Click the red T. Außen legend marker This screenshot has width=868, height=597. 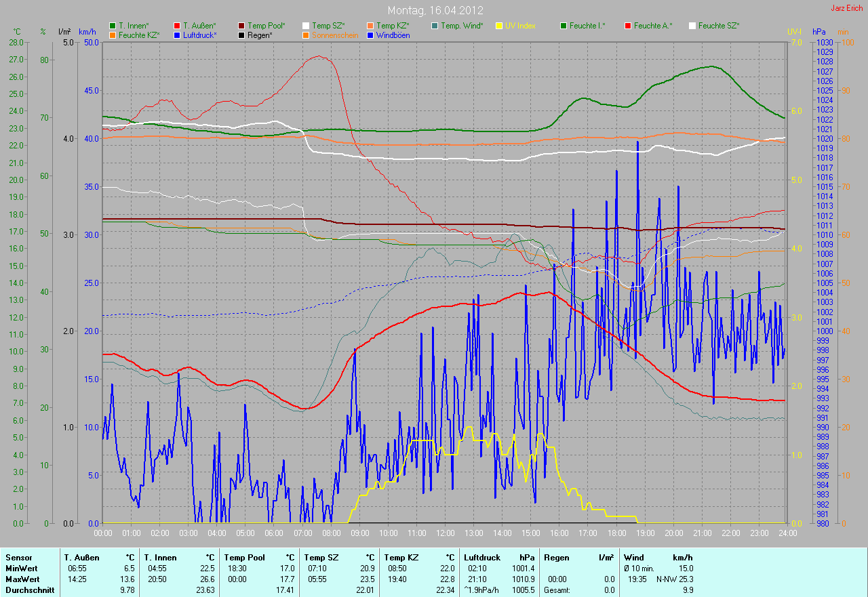177,26
